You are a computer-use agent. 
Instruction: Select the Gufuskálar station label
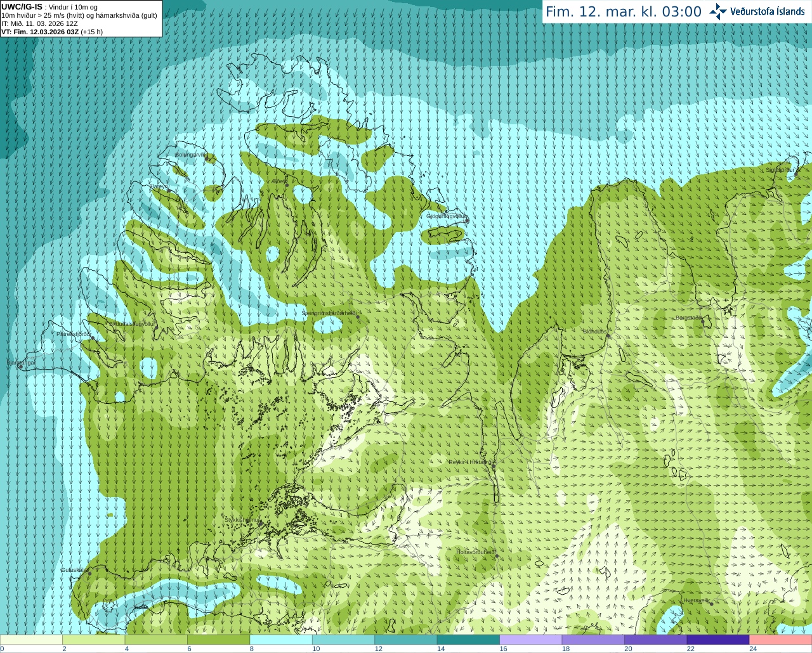coord(75,570)
